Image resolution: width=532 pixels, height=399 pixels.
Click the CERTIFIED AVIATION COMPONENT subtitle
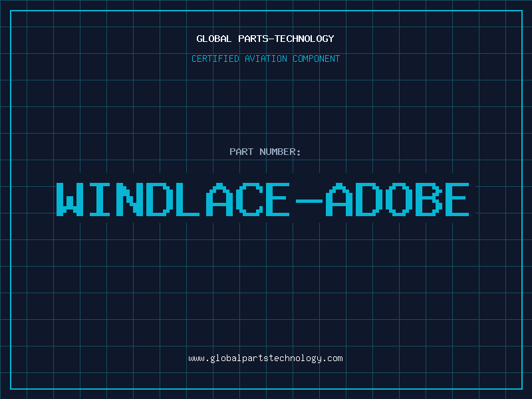[265, 59]
